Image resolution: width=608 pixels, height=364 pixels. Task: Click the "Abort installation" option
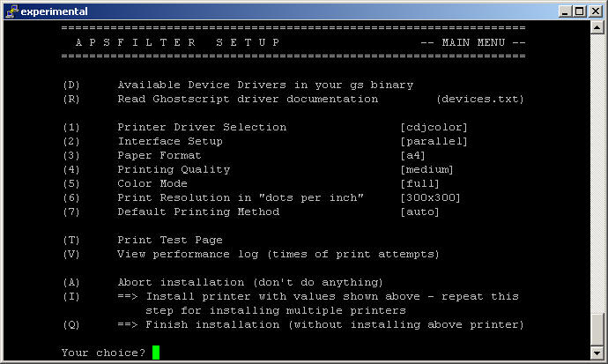(250, 282)
